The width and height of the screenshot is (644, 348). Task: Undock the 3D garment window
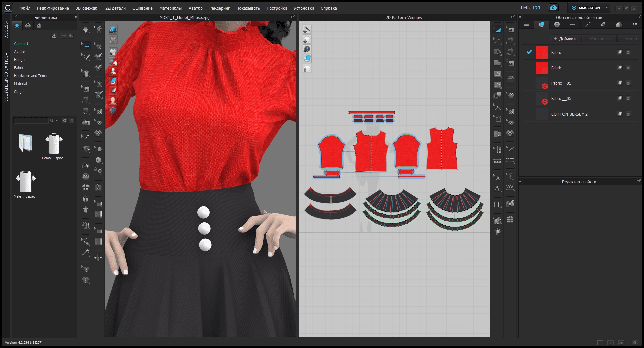pyautogui.click(x=293, y=17)
